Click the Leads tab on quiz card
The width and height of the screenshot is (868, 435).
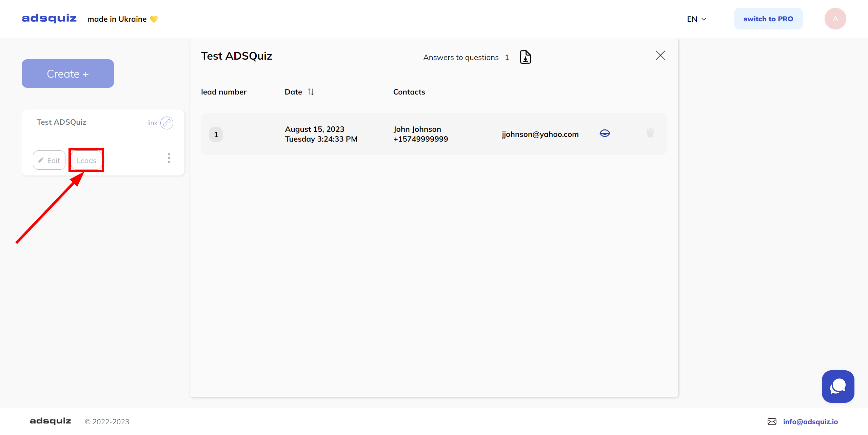click(86, 160)
